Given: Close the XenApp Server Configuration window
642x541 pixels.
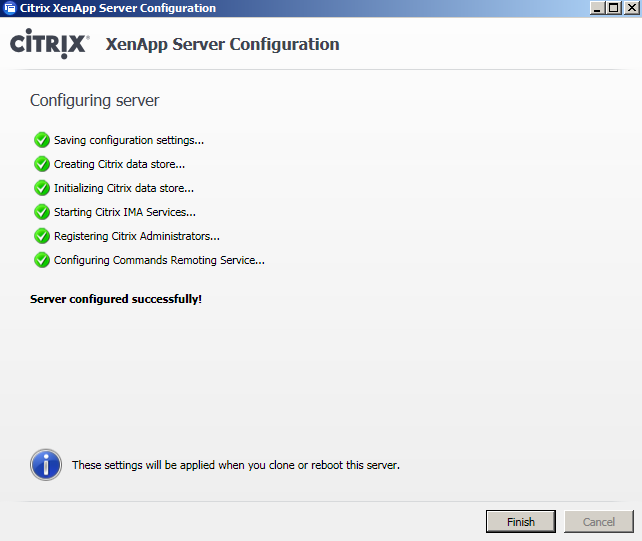Looking at the screenshot, I should (x=632, y=8).
